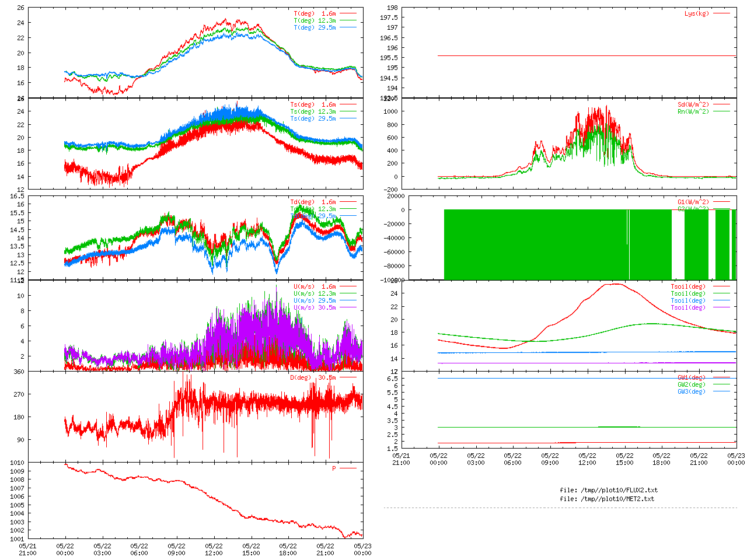The image size is (747, 560).
Task: Click the D(deg) 30.5m legend label
Action: point(313,378)
